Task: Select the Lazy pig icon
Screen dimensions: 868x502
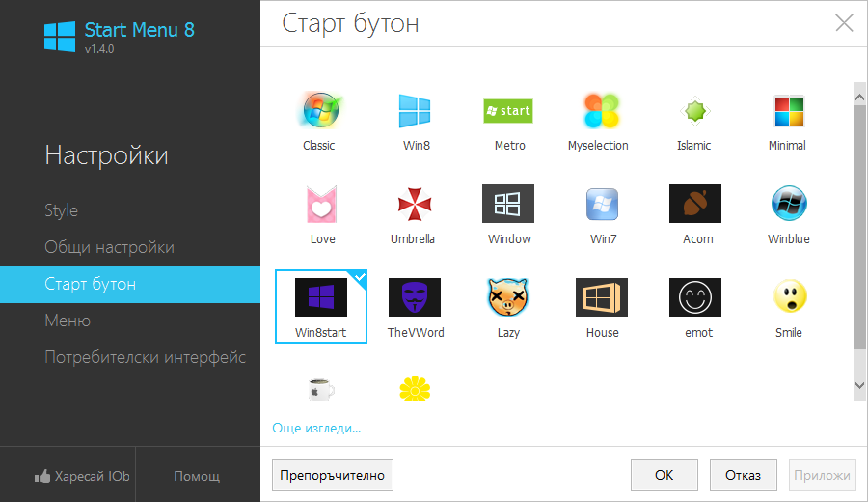Action: coord(508,297)
